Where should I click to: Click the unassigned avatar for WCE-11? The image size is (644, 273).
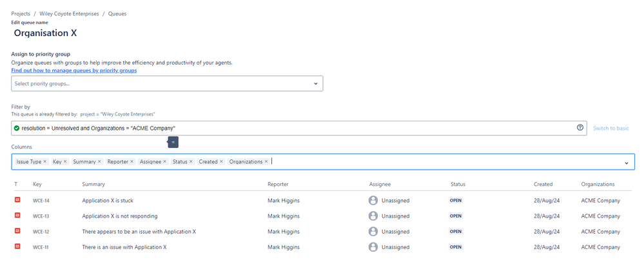coord(373,247)
